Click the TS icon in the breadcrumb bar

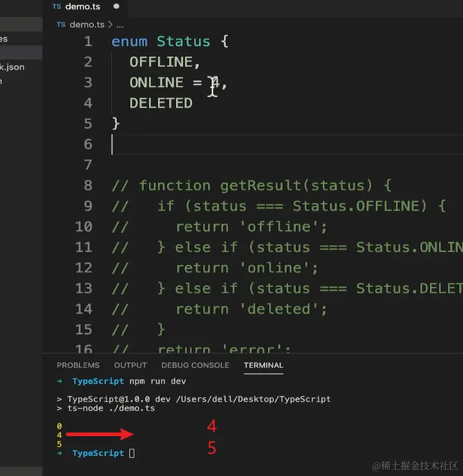[61, 24]
